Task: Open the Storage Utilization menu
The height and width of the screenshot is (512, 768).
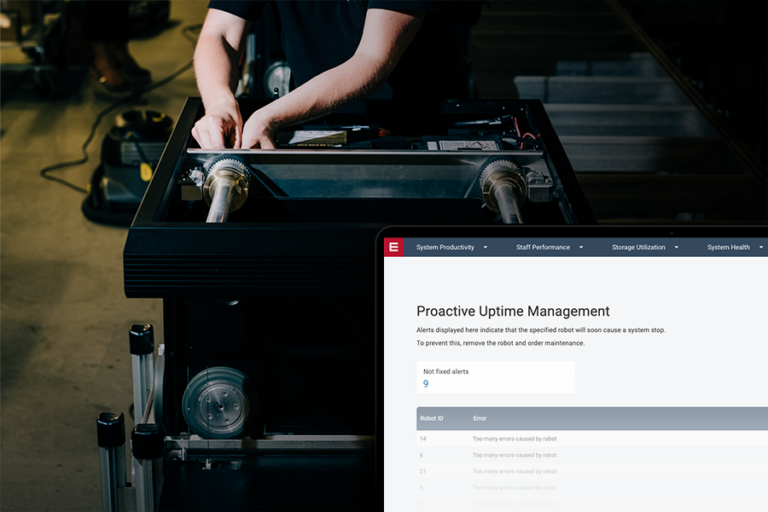Action: pos(638,247)
